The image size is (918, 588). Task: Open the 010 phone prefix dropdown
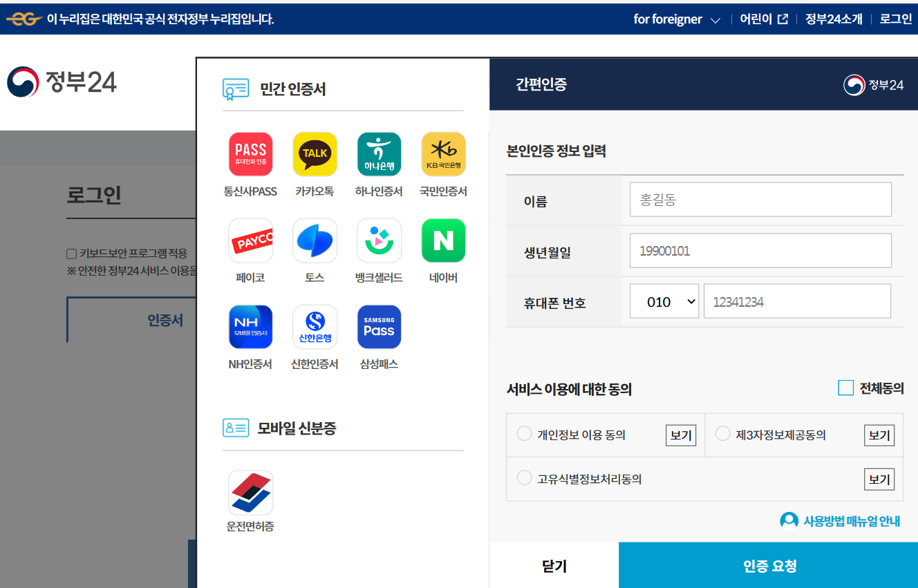pyautogui.click(x=664, y=301)
